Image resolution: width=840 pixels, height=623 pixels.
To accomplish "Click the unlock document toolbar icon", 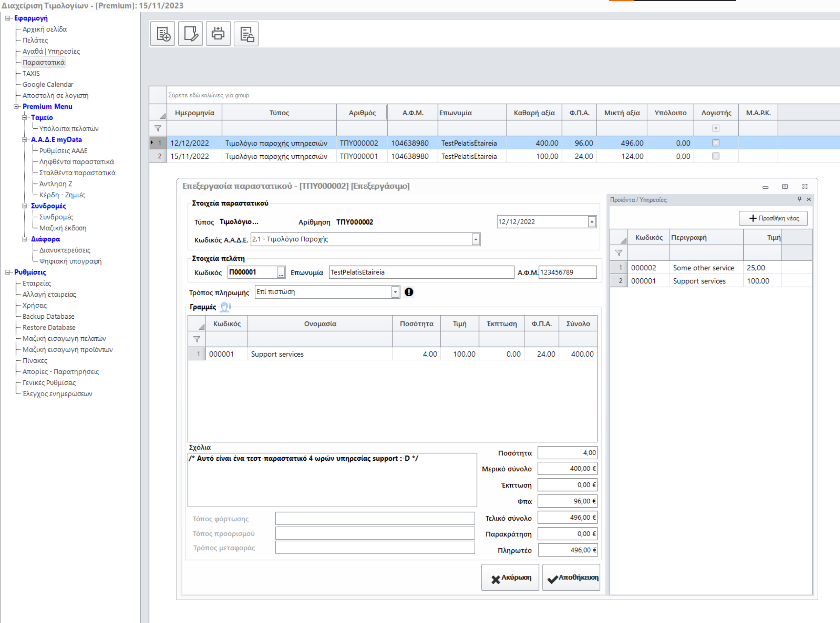I will pos(247,34).
